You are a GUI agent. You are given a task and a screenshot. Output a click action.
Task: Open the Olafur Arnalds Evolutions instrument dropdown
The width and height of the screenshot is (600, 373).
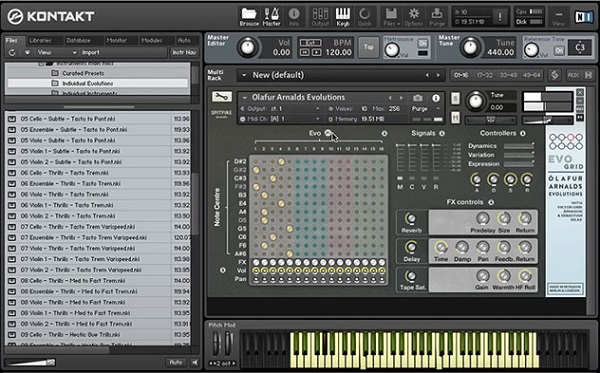(x=245, y=98)
